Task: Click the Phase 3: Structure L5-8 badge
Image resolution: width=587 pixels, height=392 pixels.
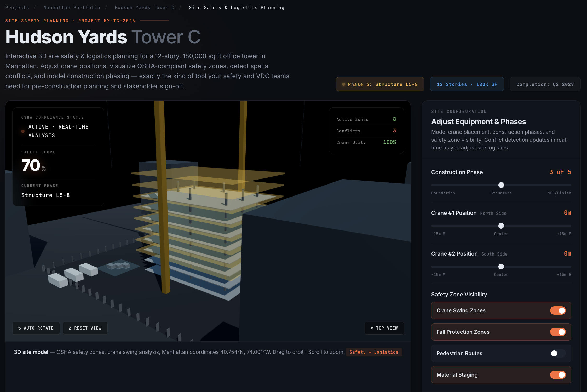Action: (380, 84)
